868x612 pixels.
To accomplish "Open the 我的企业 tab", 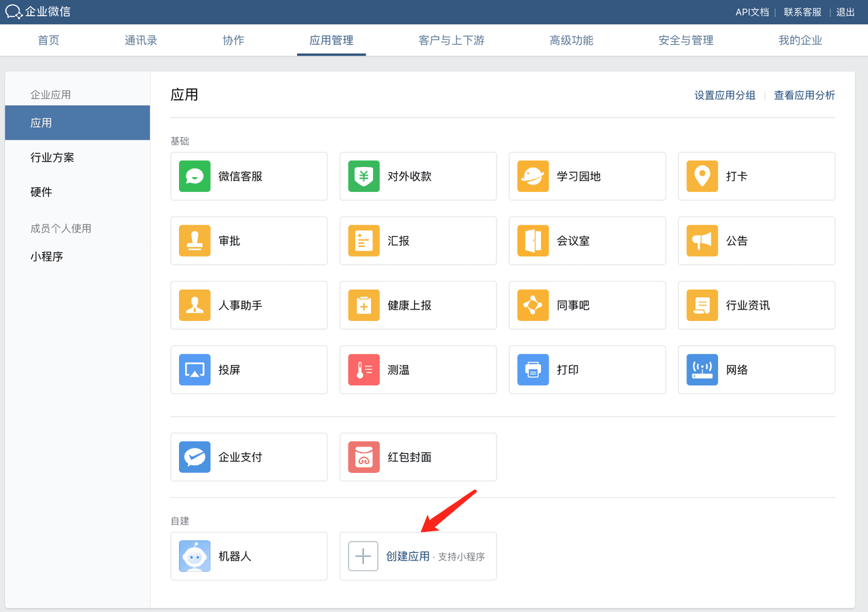I will click(800, 41).
